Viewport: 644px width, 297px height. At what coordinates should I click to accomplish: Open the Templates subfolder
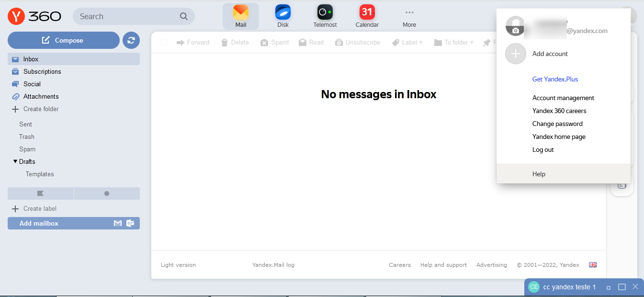click(x=40, y=174)
